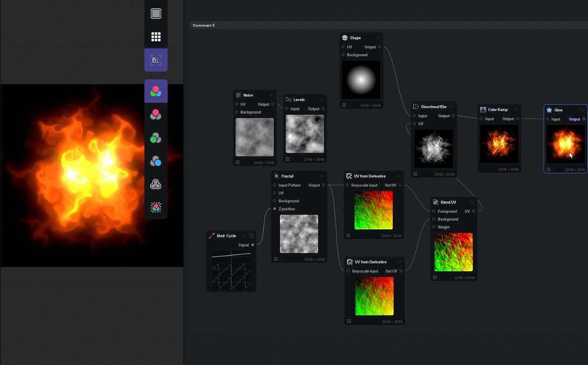
Task: Expand the Fractal node chevron
Action: pos(322,176)
